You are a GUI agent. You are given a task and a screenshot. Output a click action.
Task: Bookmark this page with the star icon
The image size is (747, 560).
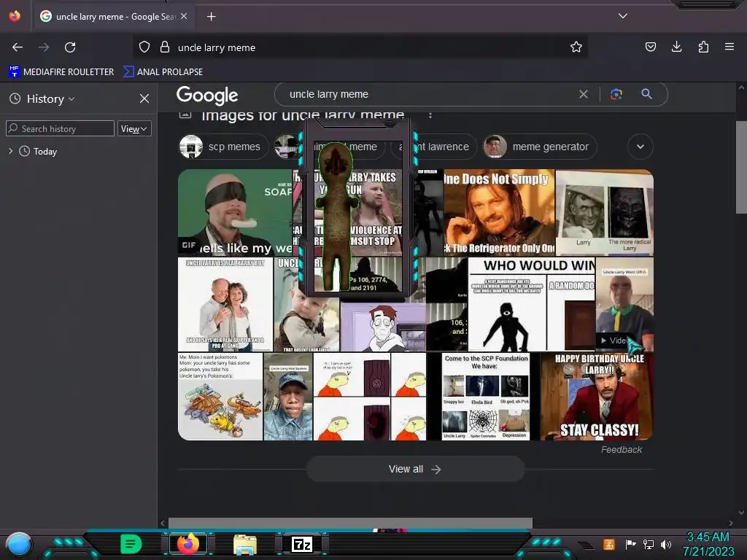pos(576,47)
